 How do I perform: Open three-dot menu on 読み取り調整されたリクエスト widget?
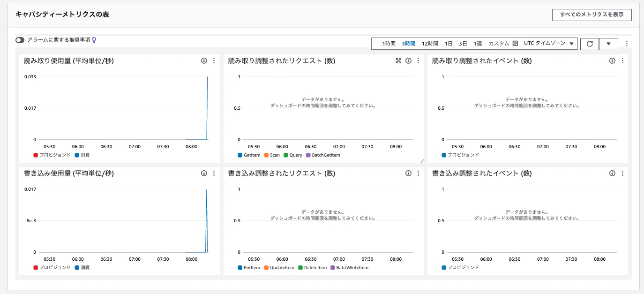[x=418, y=60]
